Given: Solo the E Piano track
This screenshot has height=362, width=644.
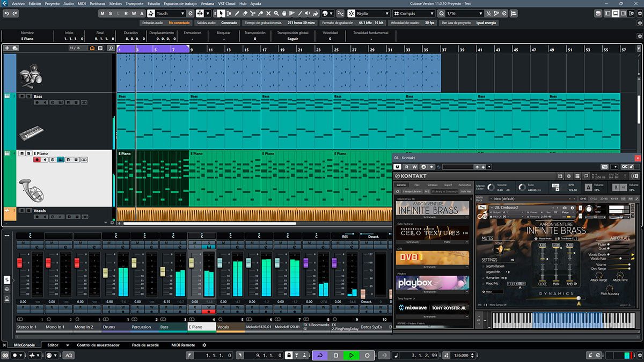Looking at the screenshot, I should pos(29,153).
